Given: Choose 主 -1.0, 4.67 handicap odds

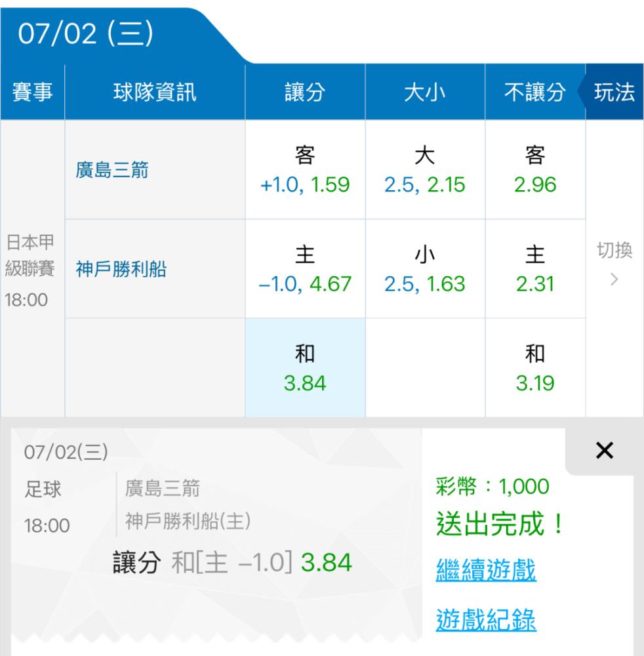Looking at the screenshot, I should 305,269.
